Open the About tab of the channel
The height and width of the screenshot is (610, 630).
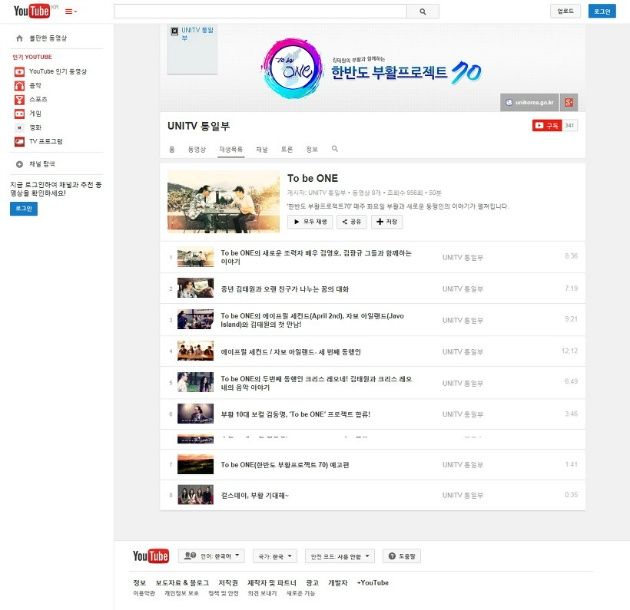(x=312, y=149)
